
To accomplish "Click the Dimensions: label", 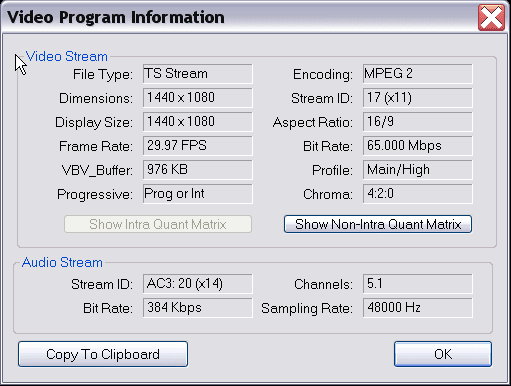I will click(96, 99).
